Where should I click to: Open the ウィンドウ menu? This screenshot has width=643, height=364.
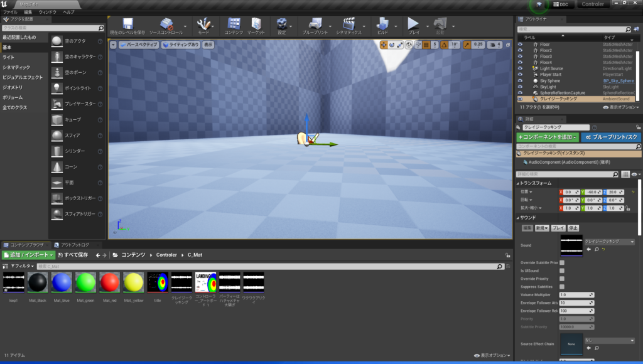pos(48,12)
